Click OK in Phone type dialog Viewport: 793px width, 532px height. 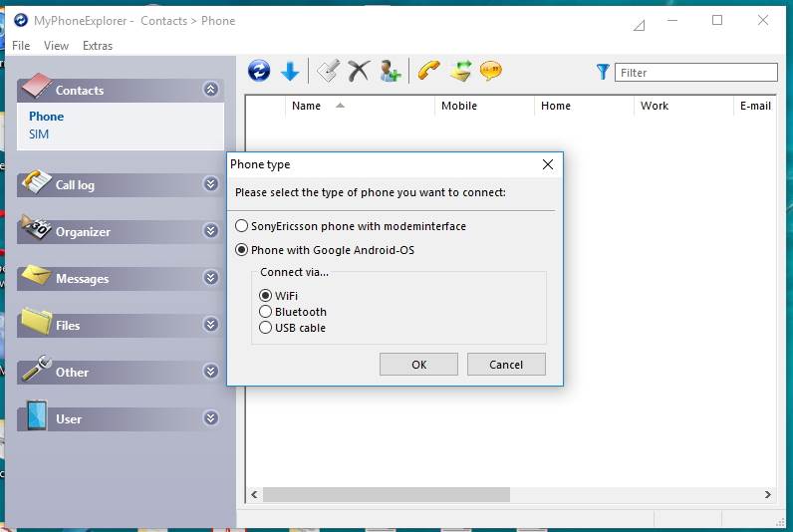click(418, 365)
